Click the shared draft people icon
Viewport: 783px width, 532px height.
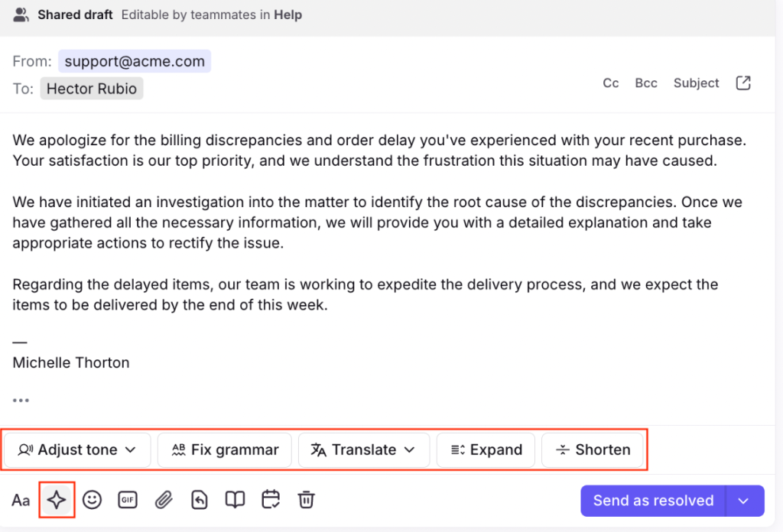(21, 15)
